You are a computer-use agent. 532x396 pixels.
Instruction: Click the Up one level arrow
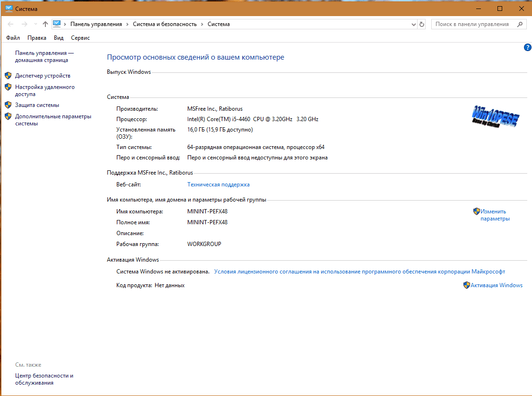pyautogui.click(x=45, y=24)
